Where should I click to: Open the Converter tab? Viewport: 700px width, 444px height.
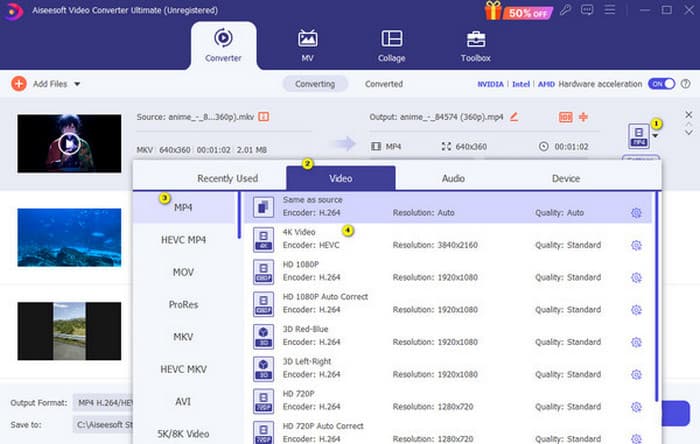[223, 46]
